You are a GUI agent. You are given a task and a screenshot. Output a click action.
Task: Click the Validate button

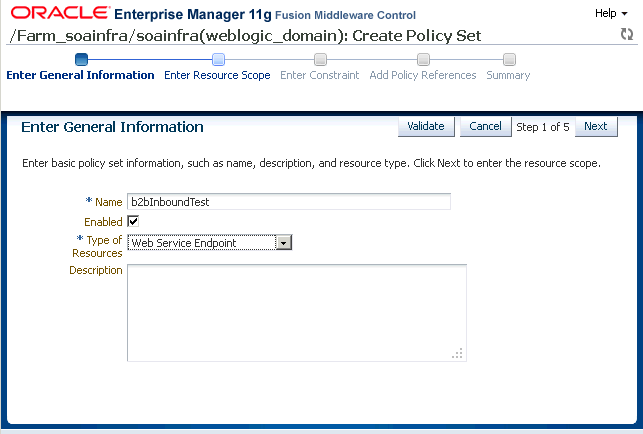pos(426,126)
